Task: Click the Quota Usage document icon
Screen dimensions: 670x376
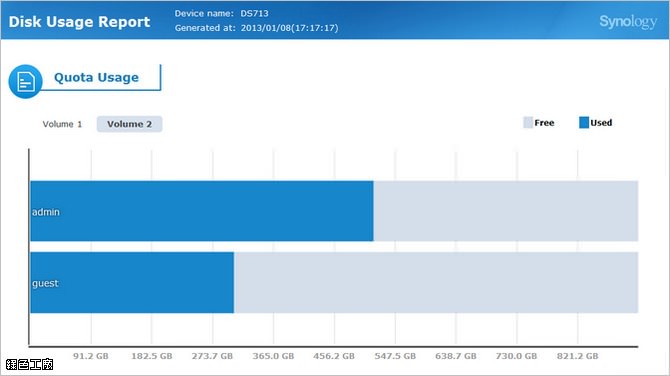Action: point(25,81)
